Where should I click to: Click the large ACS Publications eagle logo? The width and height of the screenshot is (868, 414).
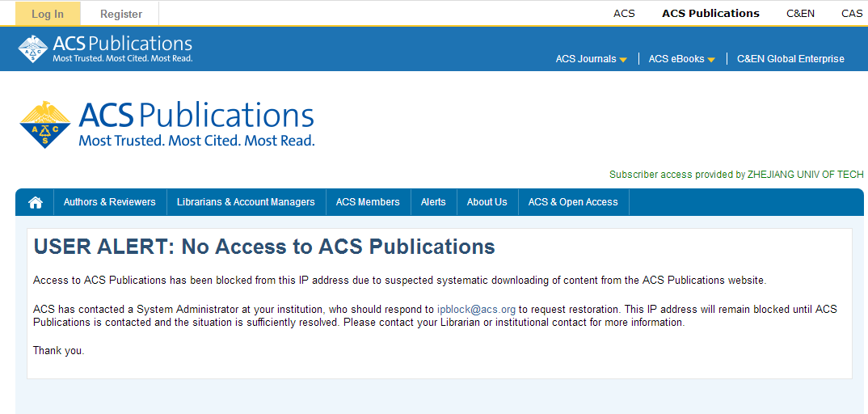click(x=45, y=125)
